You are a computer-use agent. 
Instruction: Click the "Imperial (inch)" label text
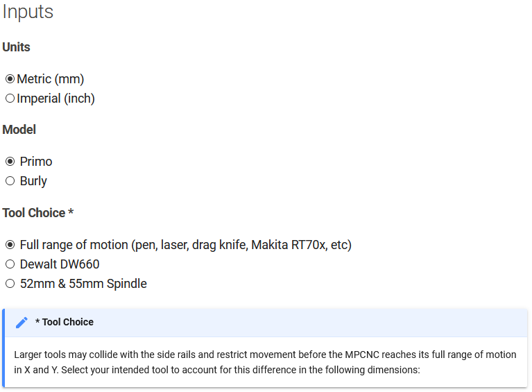click(55, 99)
